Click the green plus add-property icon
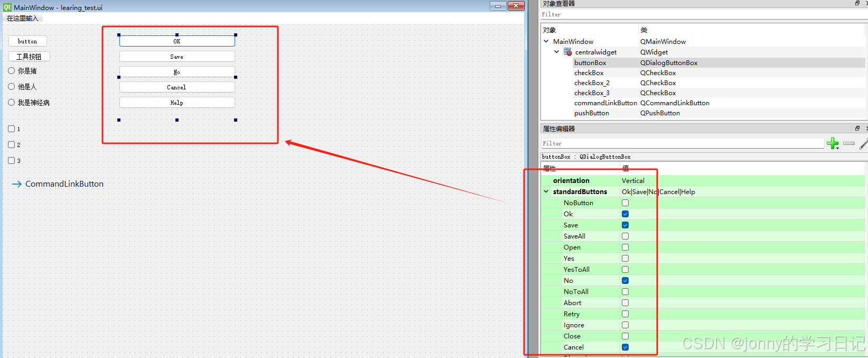 coord(833,143)
